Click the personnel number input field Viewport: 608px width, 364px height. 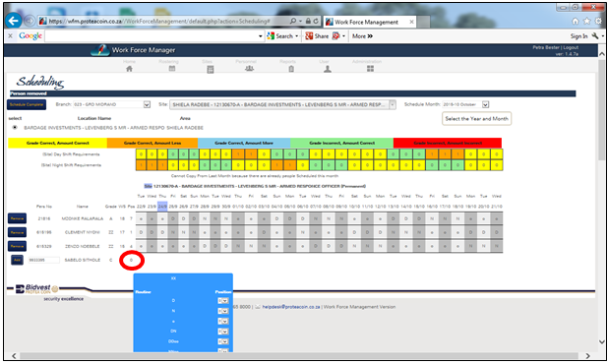click(x=44, y=260)
